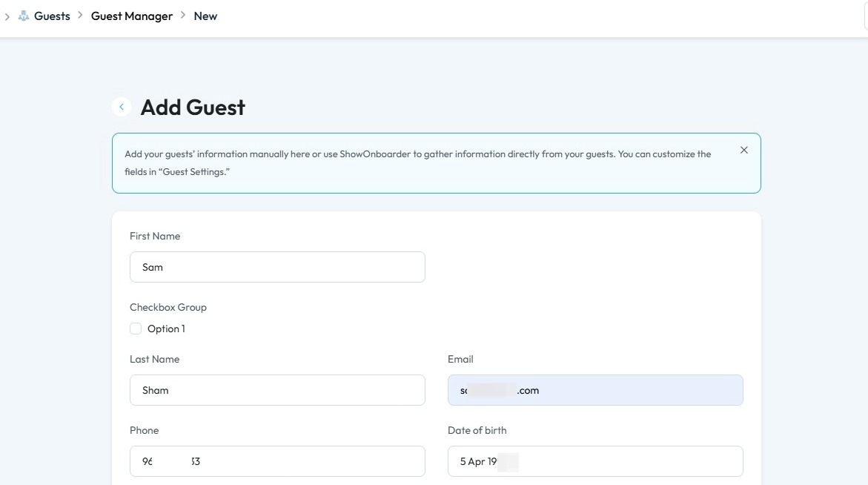868x485 pixels.
Task: Open the Guest Manager breadcrumb
Action: click(x=132, y=16)
